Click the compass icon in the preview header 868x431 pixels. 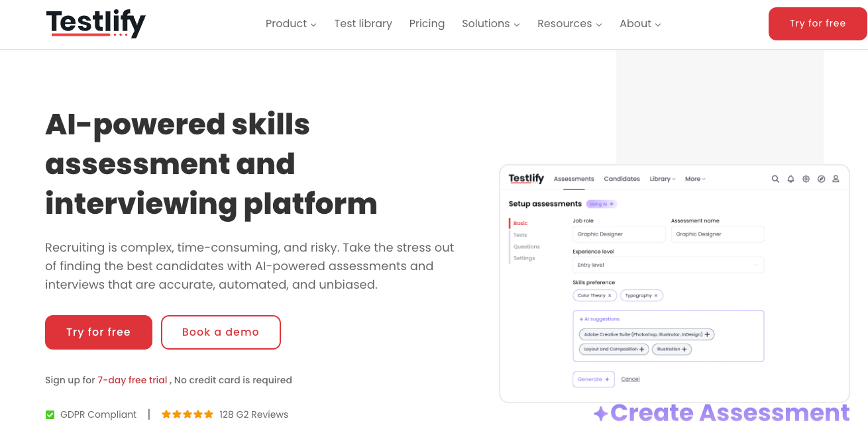coord(821,179)
